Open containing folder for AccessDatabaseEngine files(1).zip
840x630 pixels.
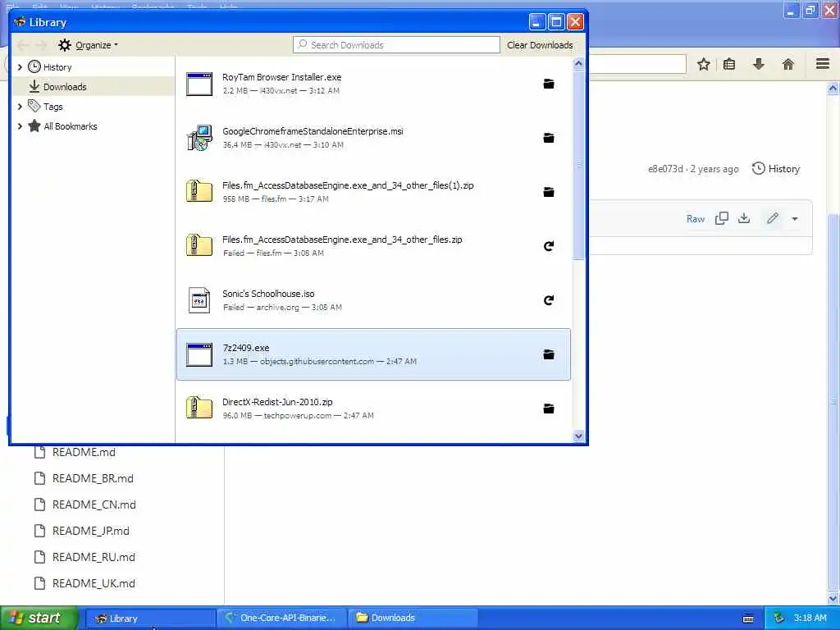(549, 192)
